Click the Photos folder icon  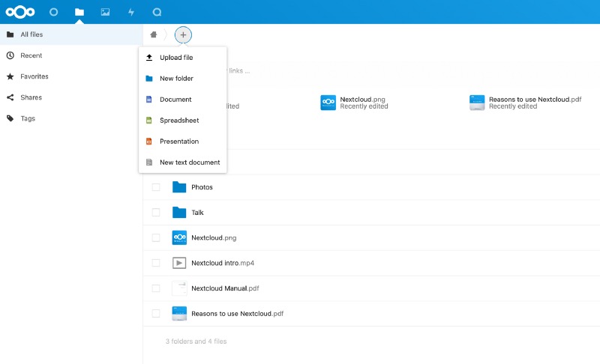(179, 186)
